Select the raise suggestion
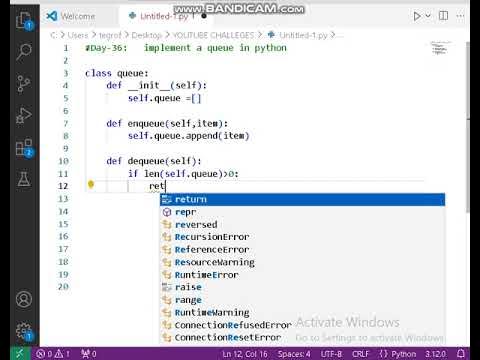This screenshot has height=360, width=480. coord(302,287)
